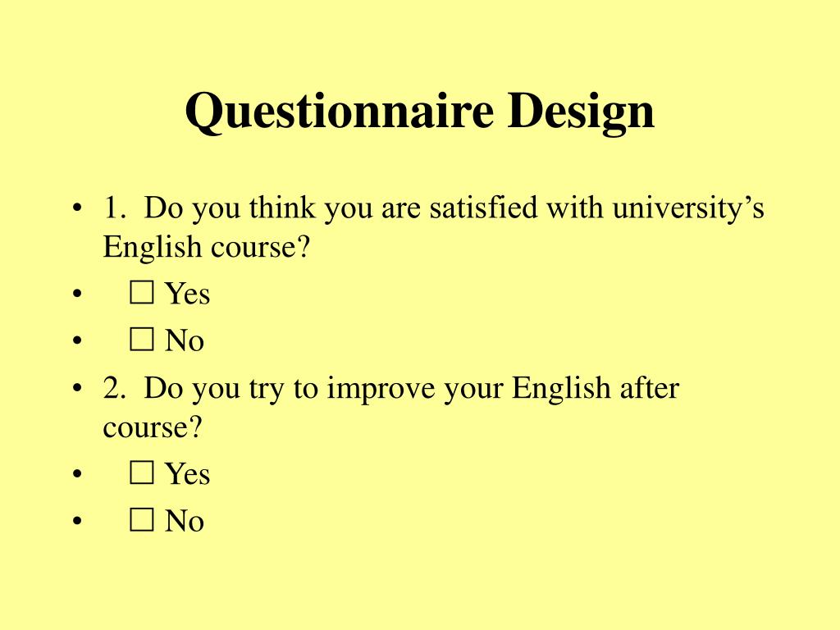Click the lone "course?" line of question 2

tap(153, 427)
